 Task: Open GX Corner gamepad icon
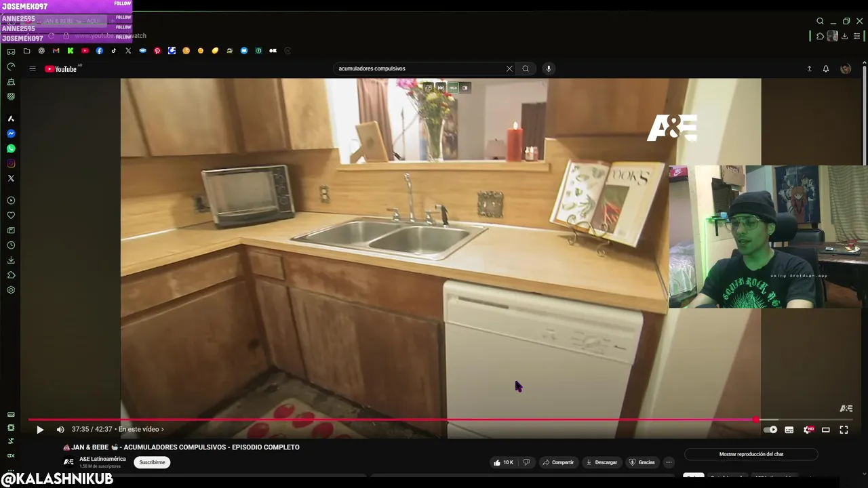click(x=11, y=52)
